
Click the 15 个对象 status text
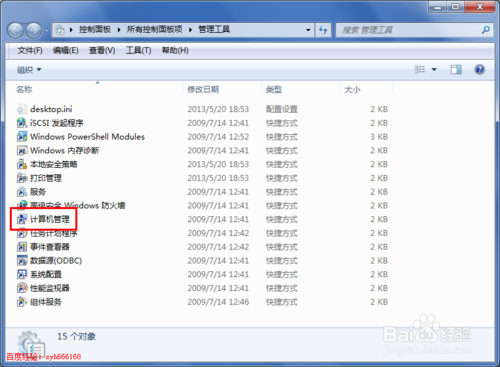tap(76, 336)
